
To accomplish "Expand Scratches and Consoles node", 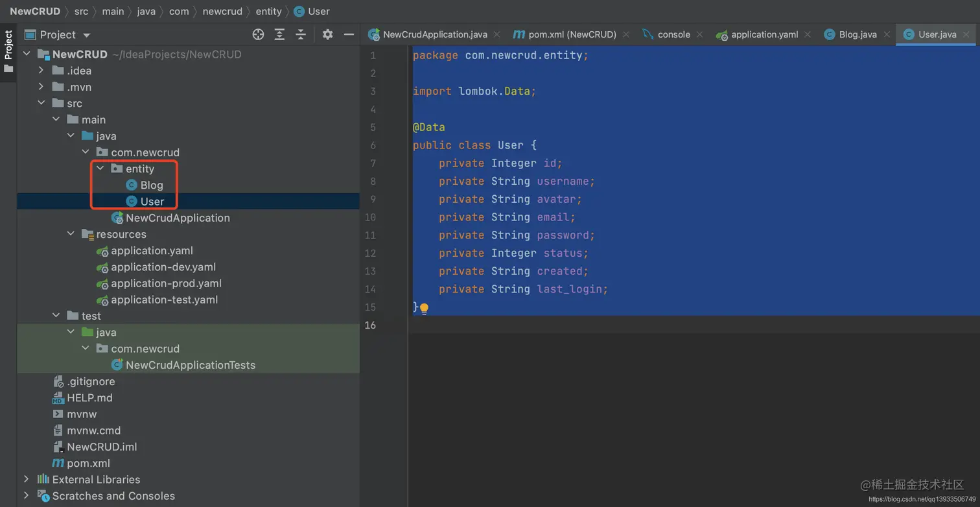I will click(x=27, y=496).
